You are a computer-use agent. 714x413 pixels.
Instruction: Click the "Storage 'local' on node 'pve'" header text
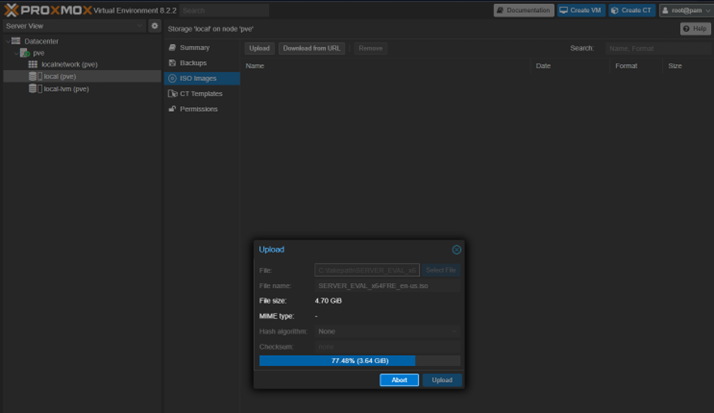click(210, 29)
